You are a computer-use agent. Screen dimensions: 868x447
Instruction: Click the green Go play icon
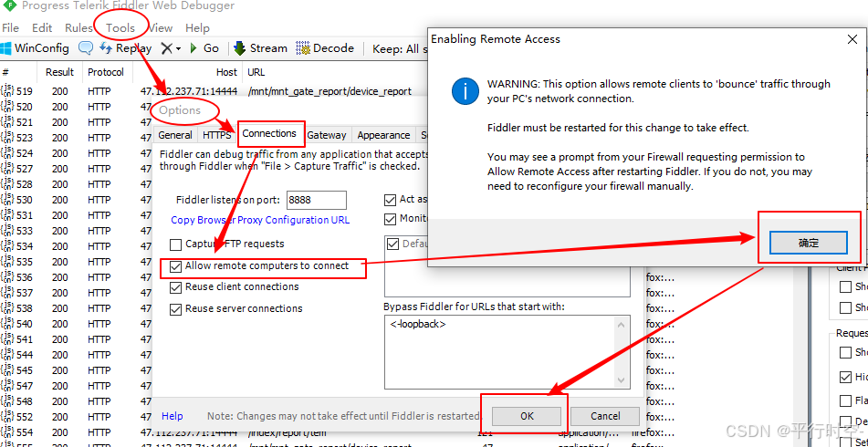[x=193, y=48]
